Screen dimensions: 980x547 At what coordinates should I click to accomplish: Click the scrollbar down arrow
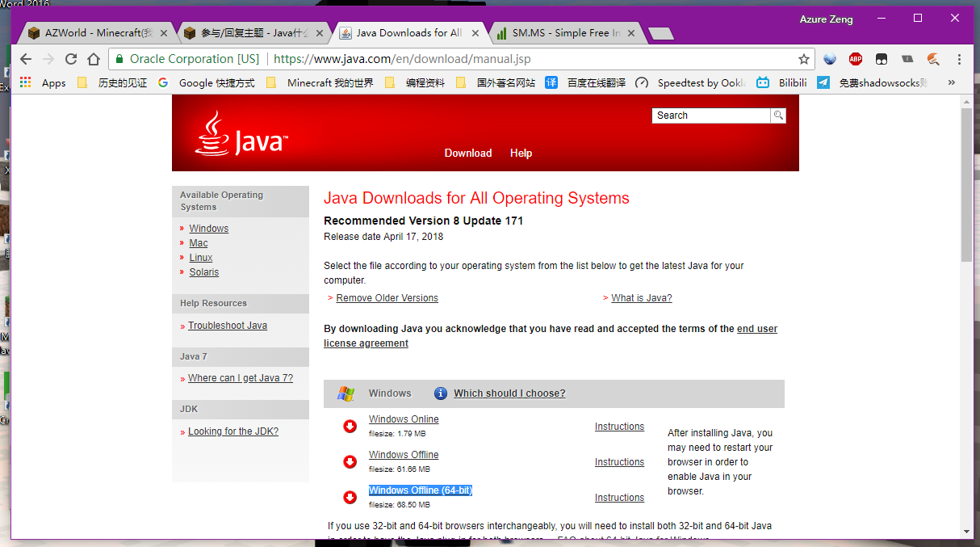tap(966, 532)
